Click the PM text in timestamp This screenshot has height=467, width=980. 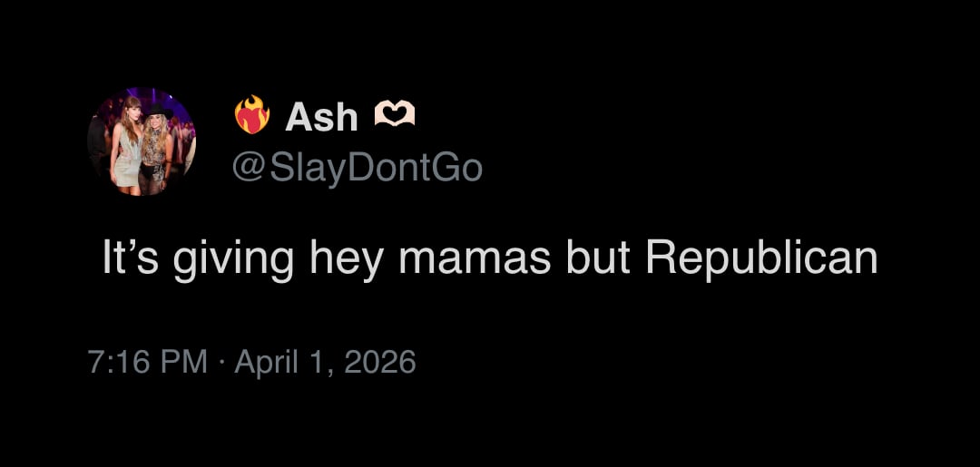click(184, 363)
